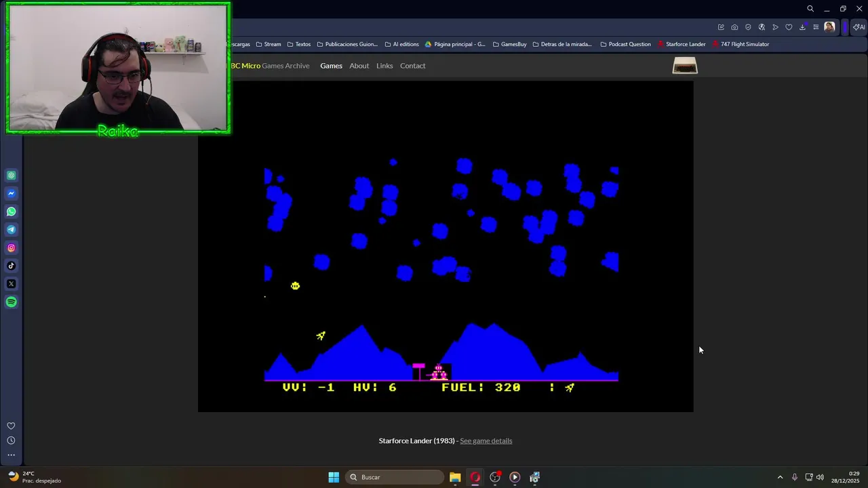Open Easy Setup sliders icon
The width and height of the screenshot is (868, 488).
pos(816,27)
